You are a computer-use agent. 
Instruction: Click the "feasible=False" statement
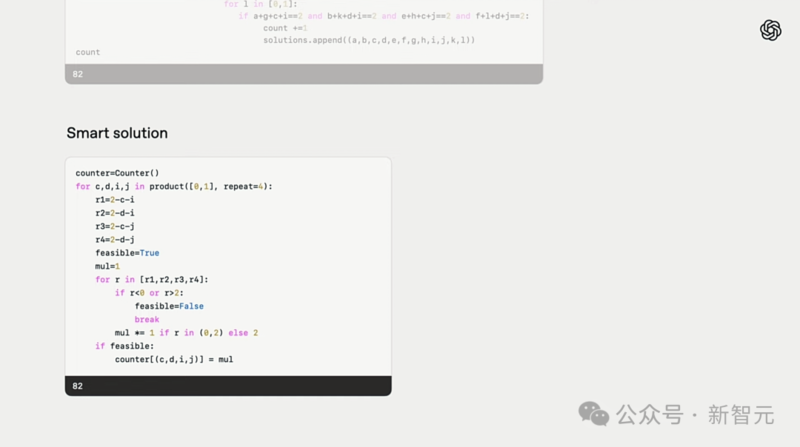[169, 306]
